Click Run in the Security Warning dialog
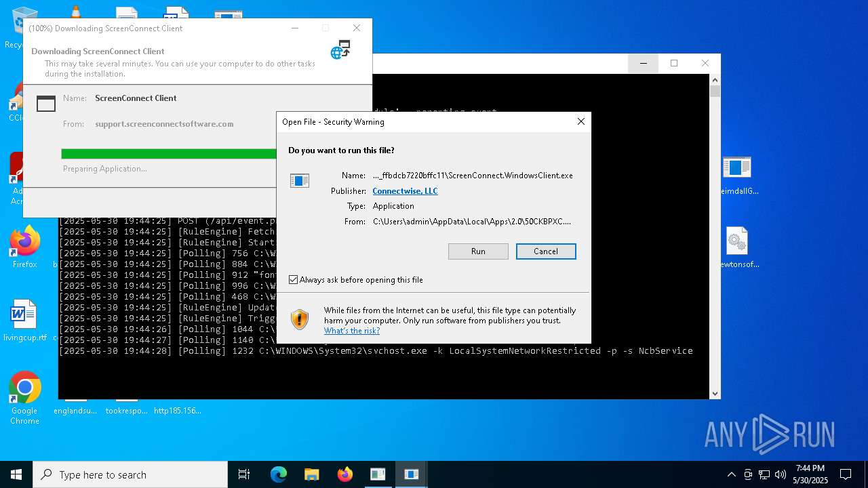The width and height of the screenshot is (868, 488). [x=478, y=251]
